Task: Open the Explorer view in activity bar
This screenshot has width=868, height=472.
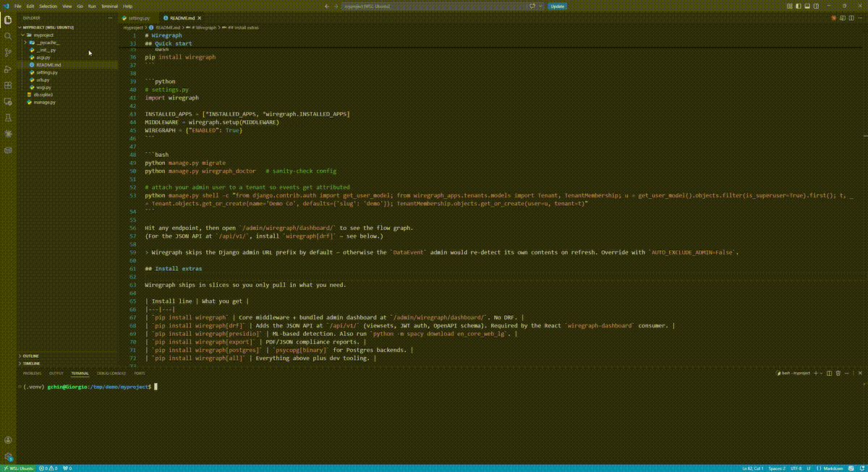Action: pyautogui.click(x=8, y=20)
